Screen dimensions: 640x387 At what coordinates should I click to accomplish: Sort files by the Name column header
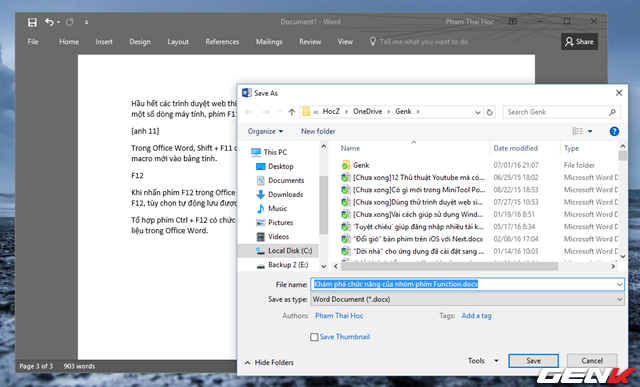351,148
